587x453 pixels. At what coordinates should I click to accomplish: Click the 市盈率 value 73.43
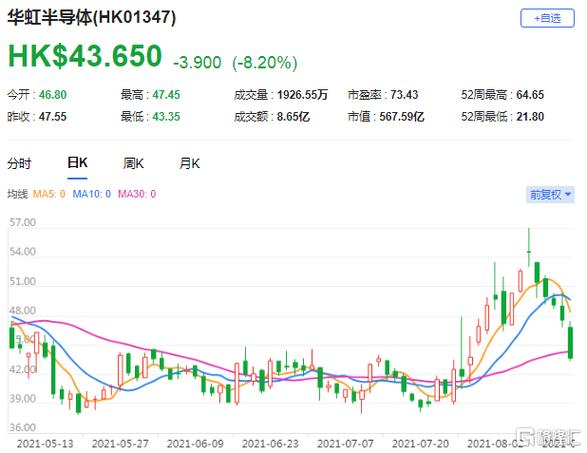point(404,95)
